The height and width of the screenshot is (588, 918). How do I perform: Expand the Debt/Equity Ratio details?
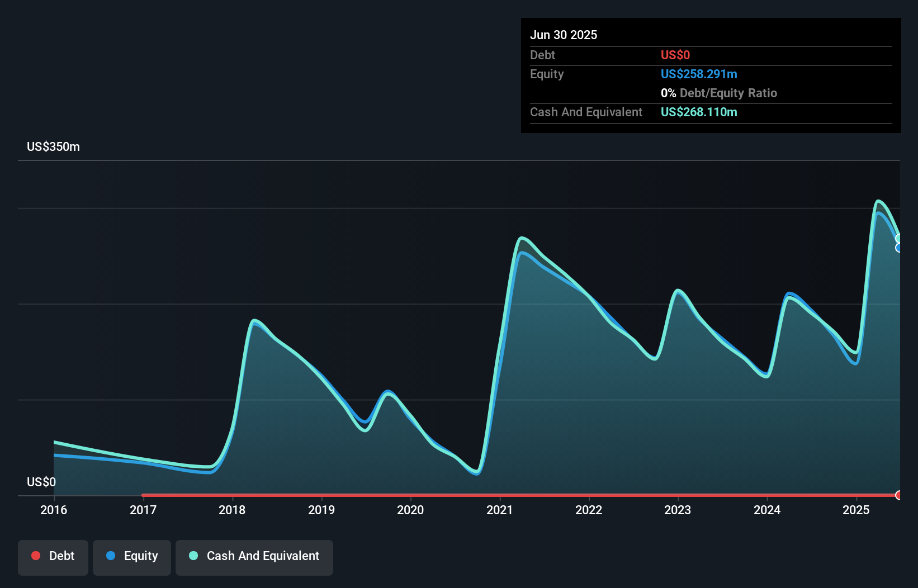click(x=719, y=93)
